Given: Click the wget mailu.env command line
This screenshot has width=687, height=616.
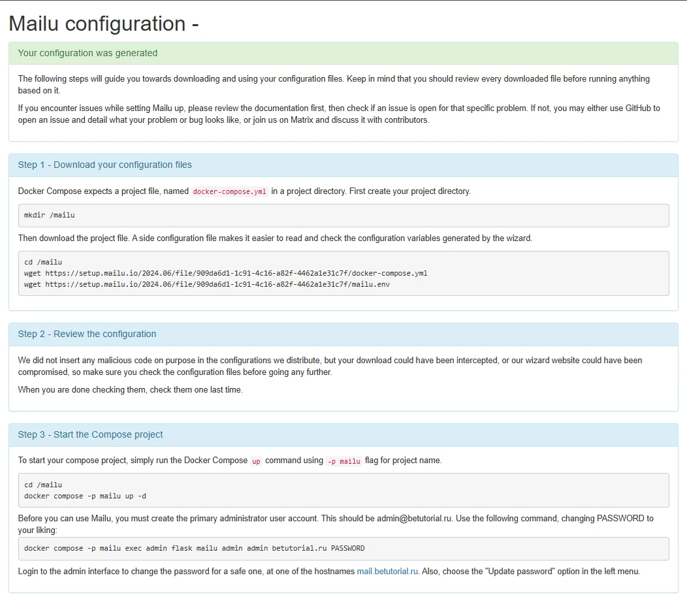Looking at the screenshot, I should 207,284.
